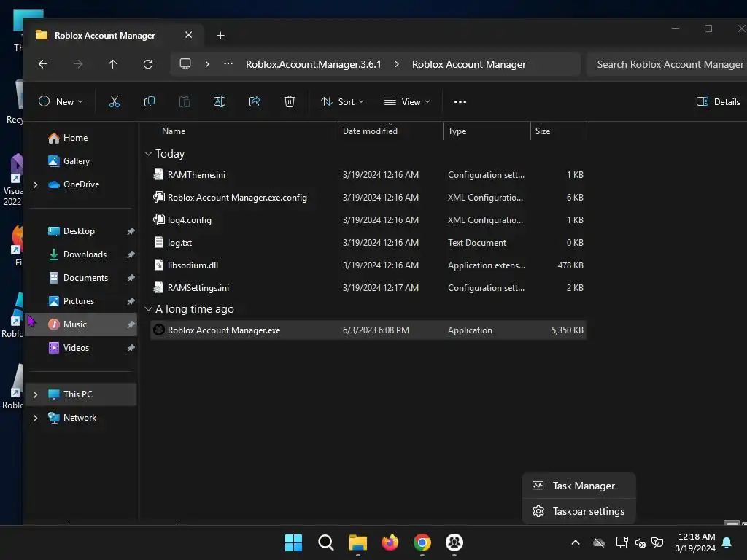747x560 pixels.
Task: Click chevron after the PC icon in address bar
Action: (x=207, y=64)
